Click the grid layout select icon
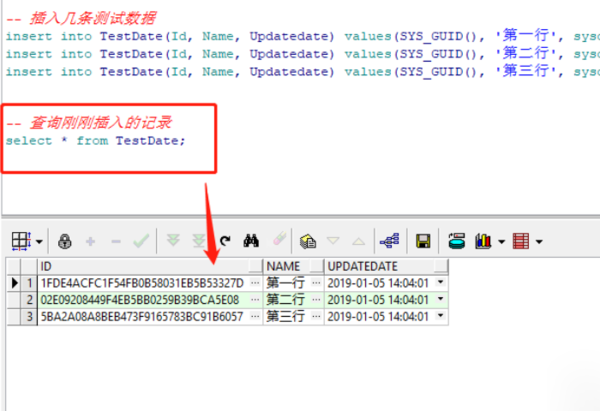This screenshot has height=411, width=600. pyautogui.click(x=21, y=241)
